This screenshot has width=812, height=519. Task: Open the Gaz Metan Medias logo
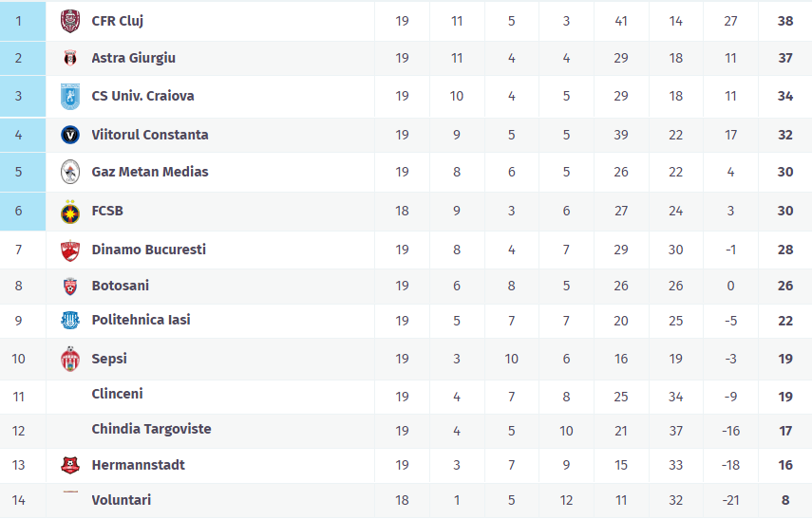(x=70, y=172)
